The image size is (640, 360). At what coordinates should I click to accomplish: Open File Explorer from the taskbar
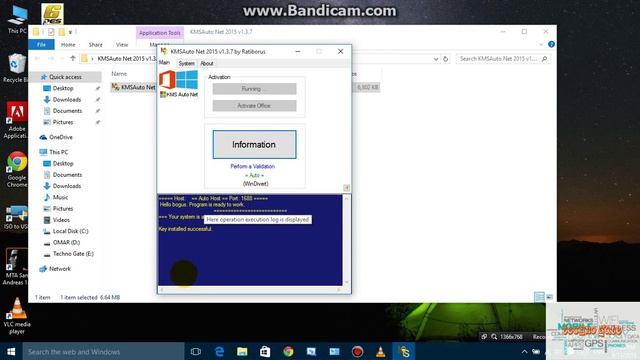(x=242, y=351)
